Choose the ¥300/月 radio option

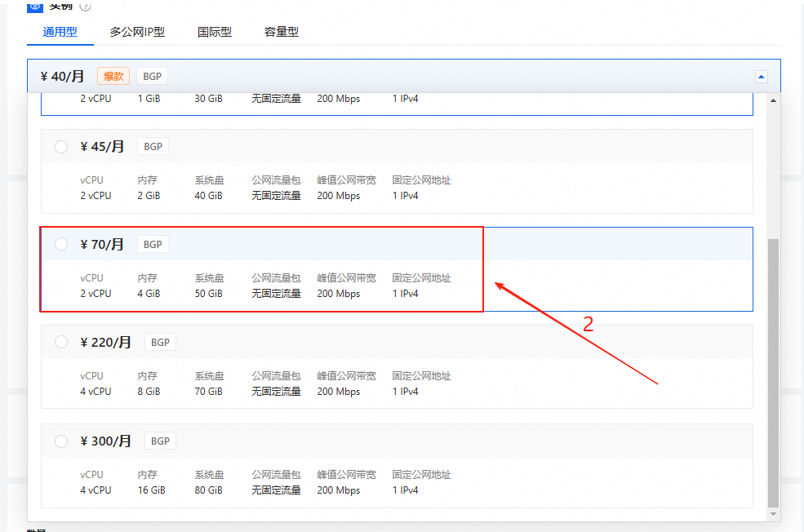coord(61,441)
